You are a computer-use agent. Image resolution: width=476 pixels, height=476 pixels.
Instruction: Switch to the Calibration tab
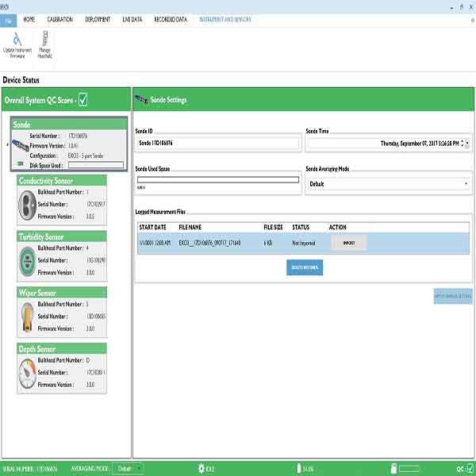(x=59, y=18)
